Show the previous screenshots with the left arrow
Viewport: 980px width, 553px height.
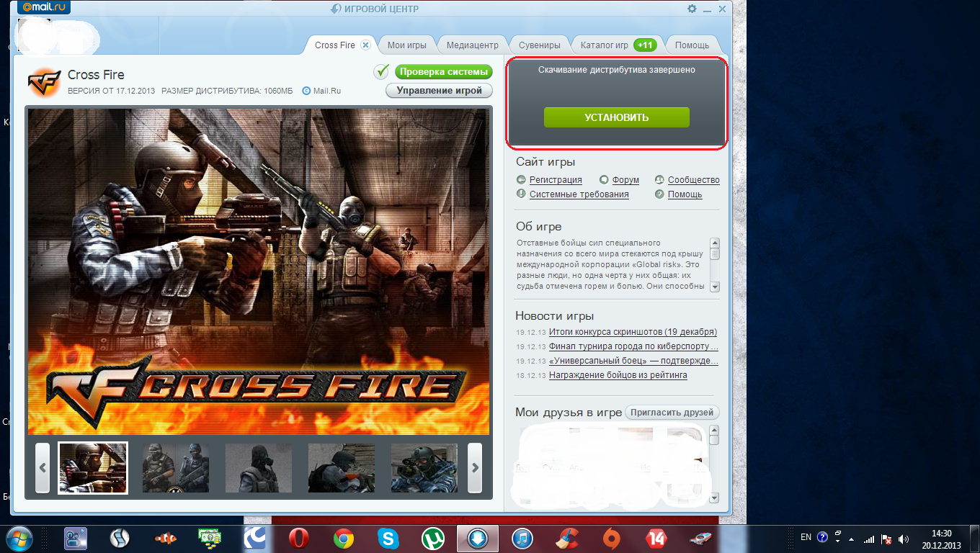(x=43, y=467)
